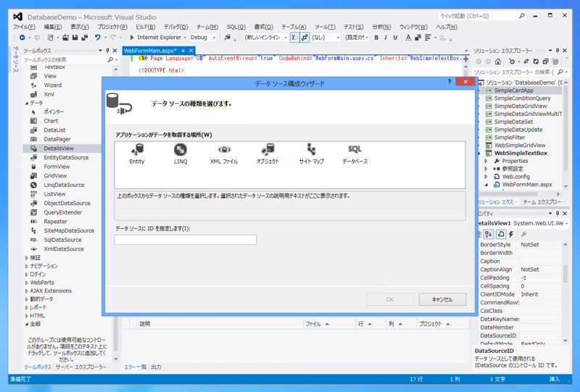The image size is (580, 392).
Task: Sort error list by ファイル column
Action: tap(328, 324)
